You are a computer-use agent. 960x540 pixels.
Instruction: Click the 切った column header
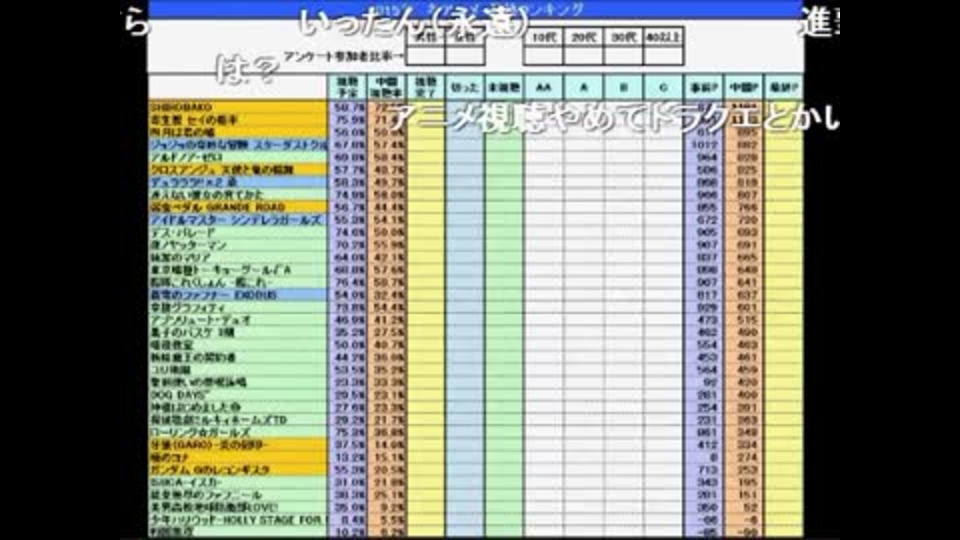click(465, 88)
